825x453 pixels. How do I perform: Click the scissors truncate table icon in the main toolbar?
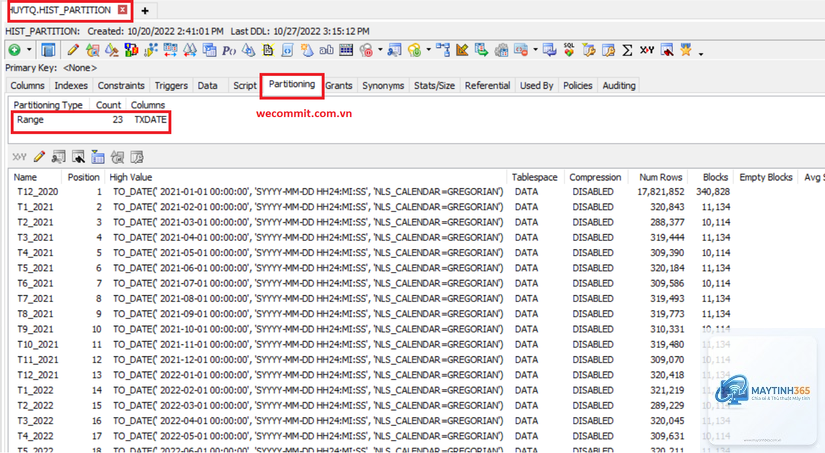394,51
